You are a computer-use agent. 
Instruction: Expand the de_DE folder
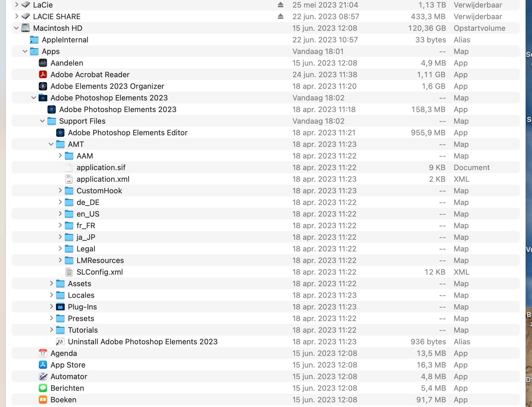click(x=60, y=202)
